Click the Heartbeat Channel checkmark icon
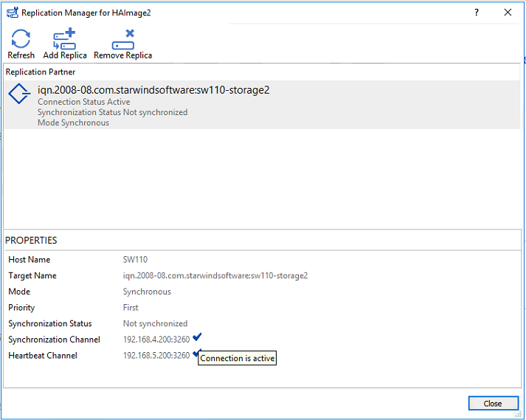526x420 pixels. (195, 353)
